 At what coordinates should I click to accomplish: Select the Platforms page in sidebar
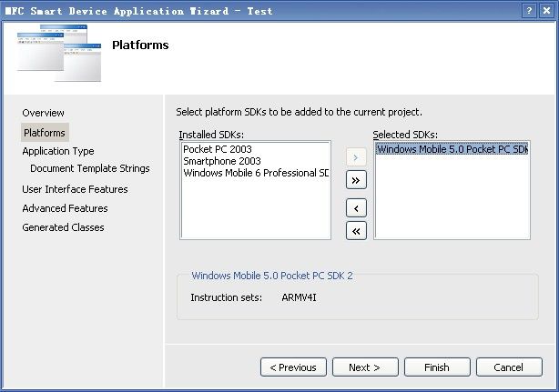[45, 133]
